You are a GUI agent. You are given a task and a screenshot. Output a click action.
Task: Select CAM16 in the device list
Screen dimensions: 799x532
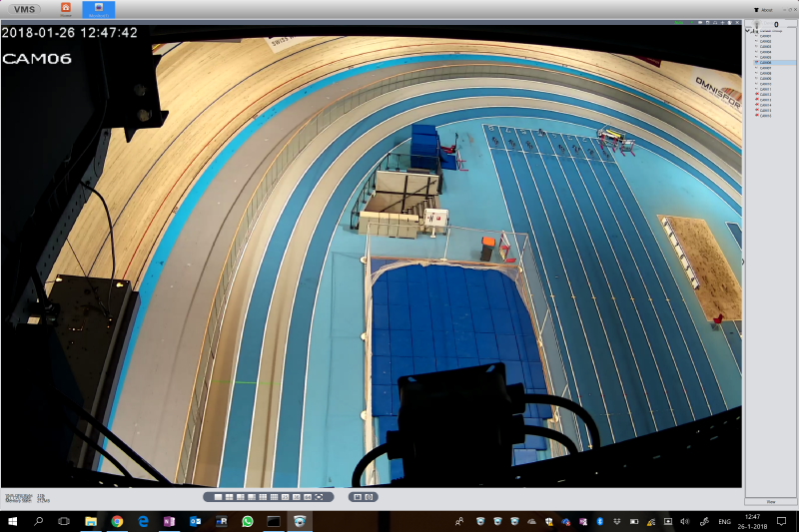pos(765,116)
